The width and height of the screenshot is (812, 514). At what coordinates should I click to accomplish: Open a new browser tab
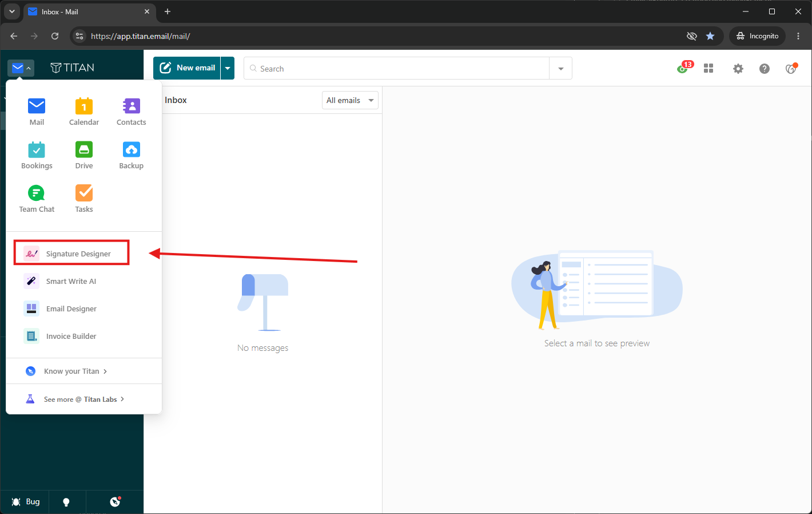click(x=168, y=11)
